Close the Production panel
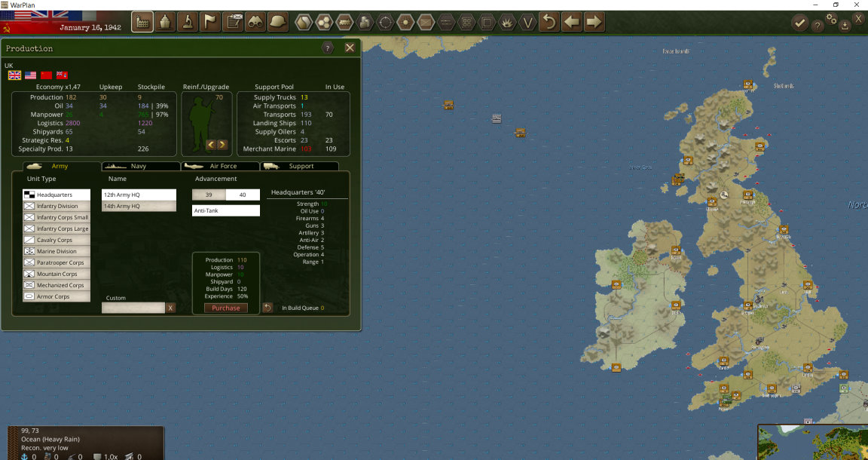The image size is (868, 460). tap(350, 48)
